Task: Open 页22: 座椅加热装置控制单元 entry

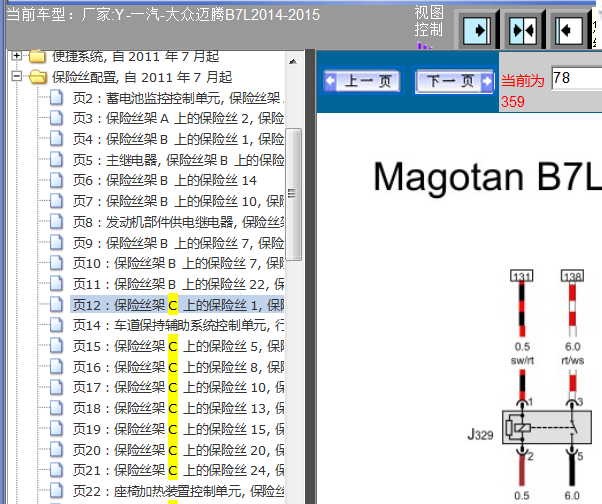Action: click(179, 492)
